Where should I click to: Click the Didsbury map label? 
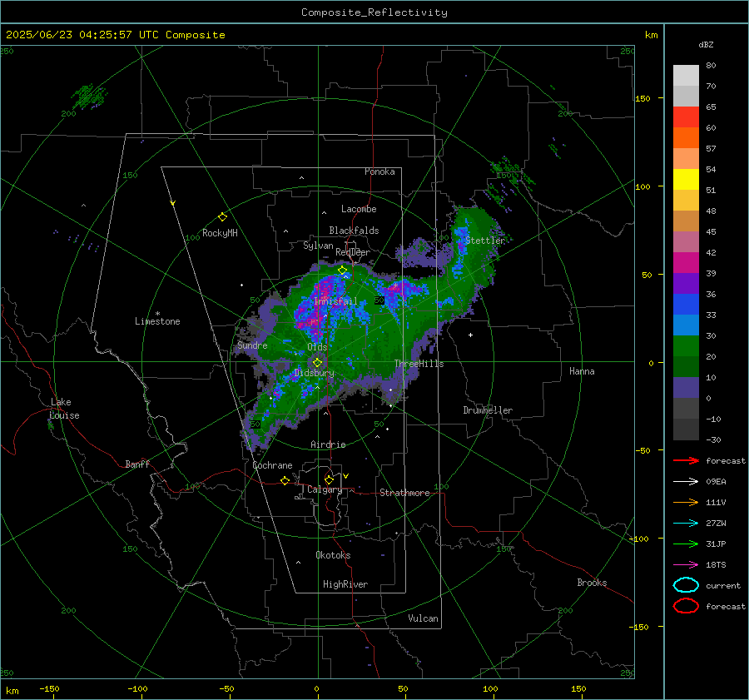314,373
